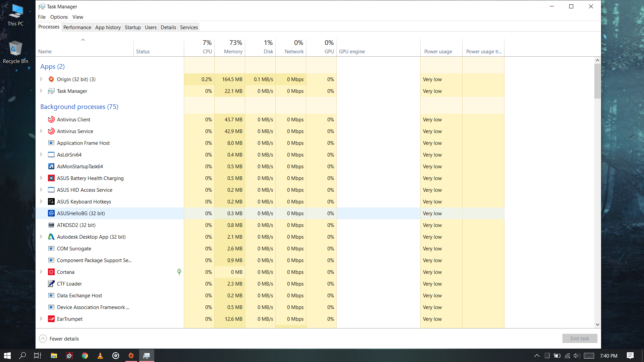644x362 pixels.
Task: Switch to the Performance tab
Action: [x=77, y=27]
